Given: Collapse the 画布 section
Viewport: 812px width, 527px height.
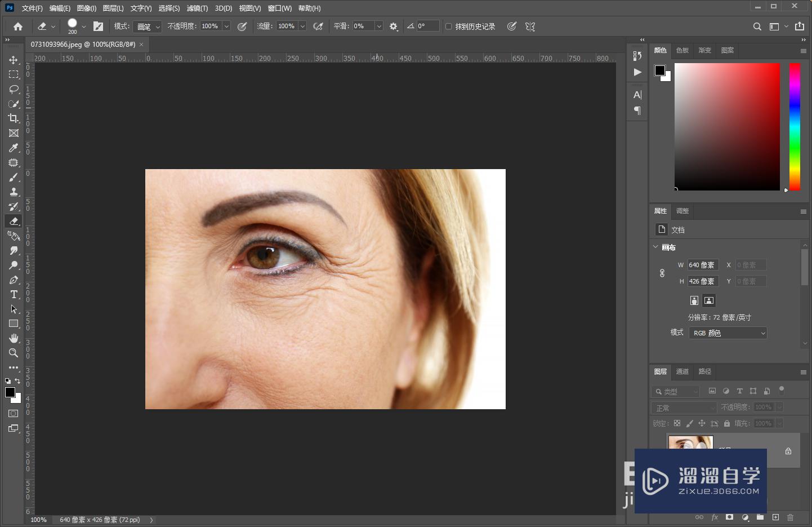Looking at the screenshot, I should pyautogui.click(x=655, y=247).
